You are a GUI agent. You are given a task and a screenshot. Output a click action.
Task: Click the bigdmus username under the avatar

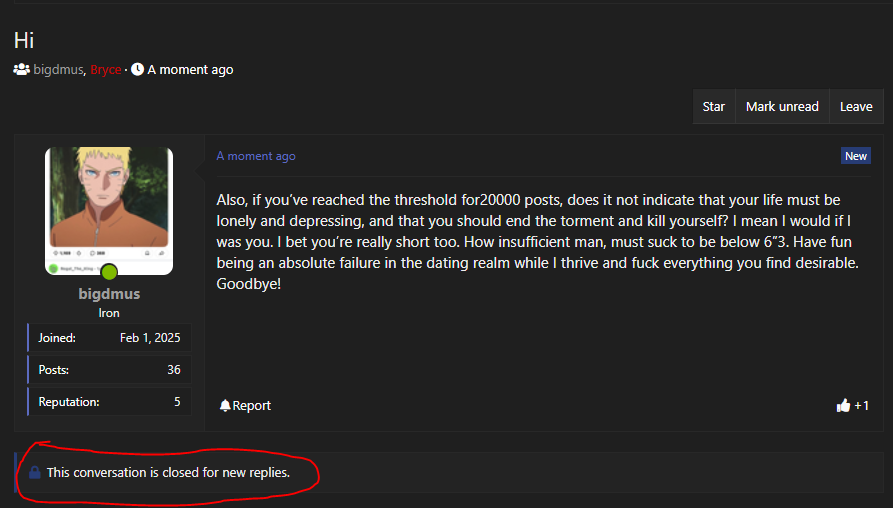109,294
